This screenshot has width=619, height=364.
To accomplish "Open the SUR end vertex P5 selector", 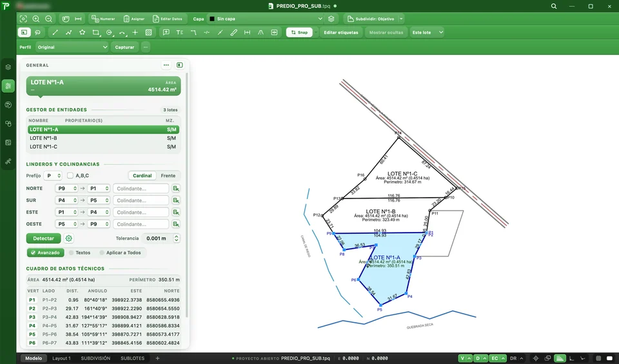I will click(98, 200).
